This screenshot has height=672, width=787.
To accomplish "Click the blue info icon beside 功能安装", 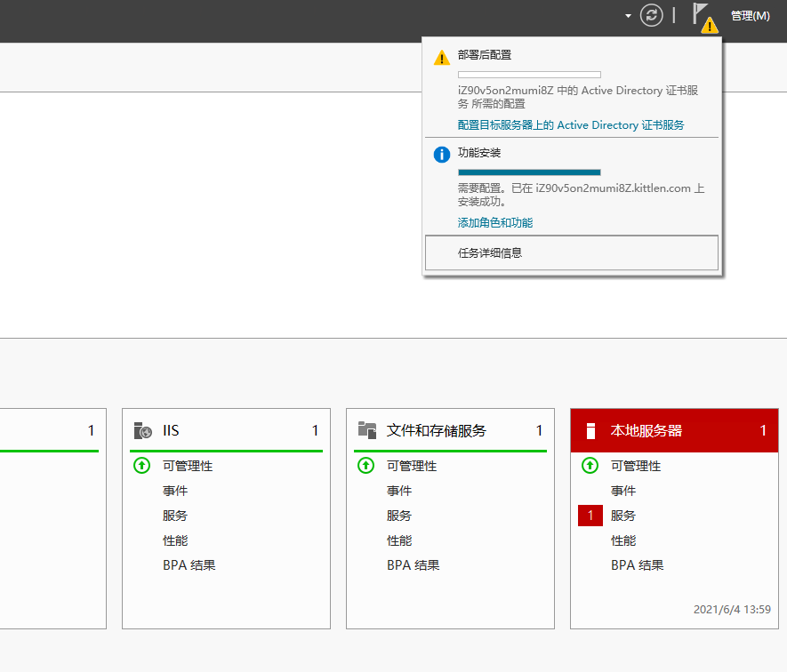I will coord(441,155).
